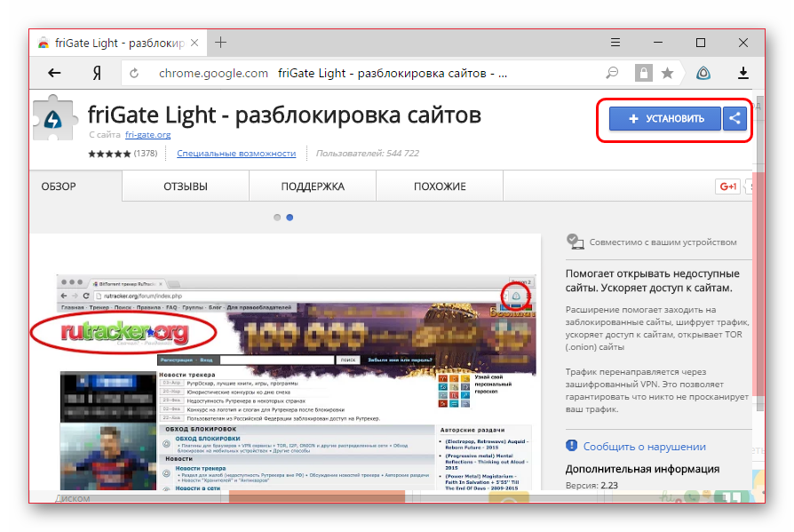Click the magnifier search icon in address bar
The width and height of the screenshot is (794, 532).
[613, 73]
